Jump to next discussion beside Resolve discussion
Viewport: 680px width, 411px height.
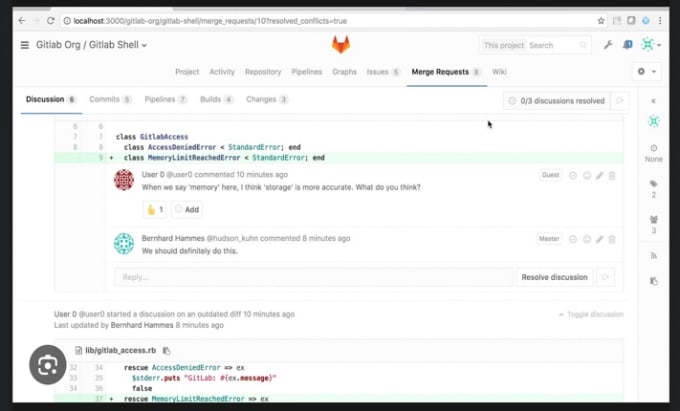605,277
